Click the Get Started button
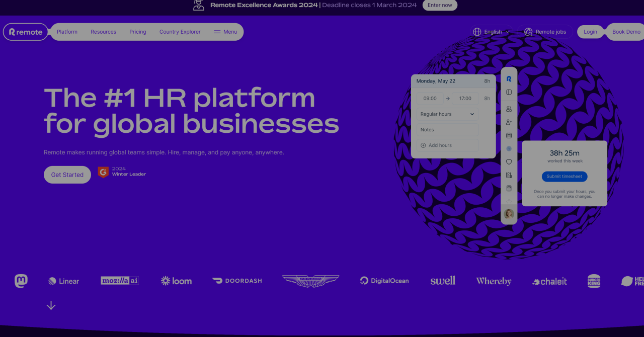 point(67,175)
